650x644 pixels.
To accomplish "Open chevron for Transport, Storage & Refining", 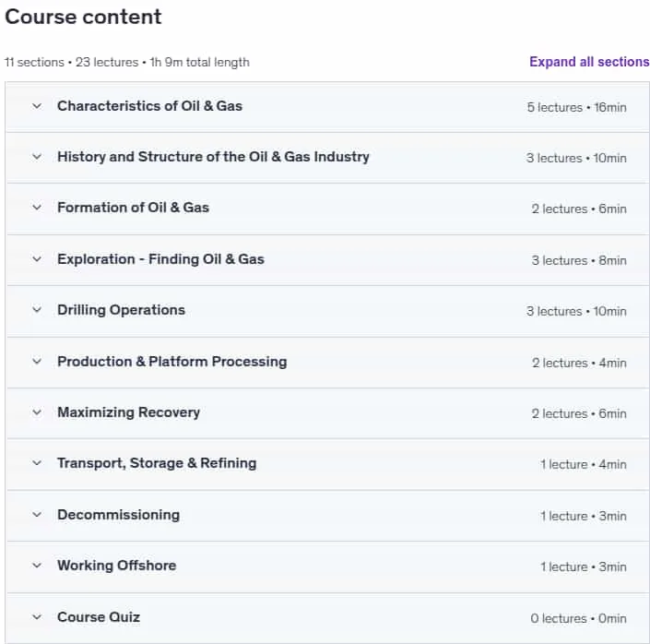I will (x=37, y=463).
